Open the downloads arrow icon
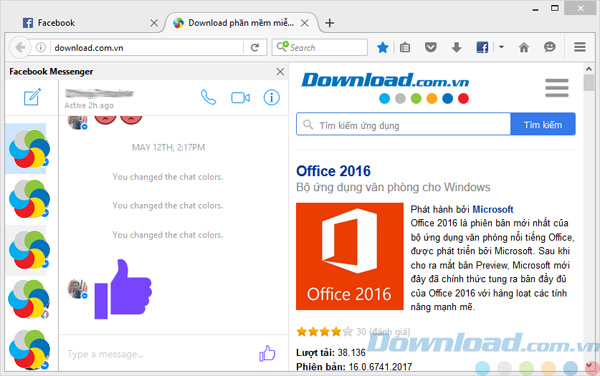Image resolution: width=600 pixels, height=376 pixels. 456,47
